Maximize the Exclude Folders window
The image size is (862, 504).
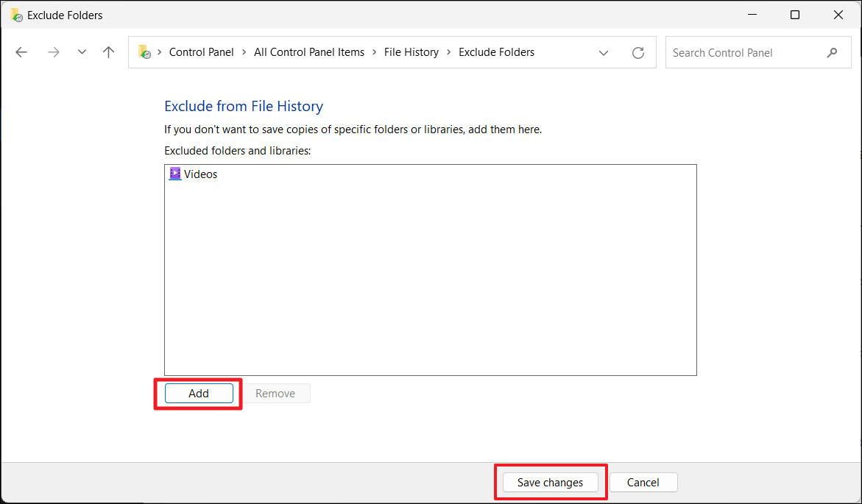point(795,15)
